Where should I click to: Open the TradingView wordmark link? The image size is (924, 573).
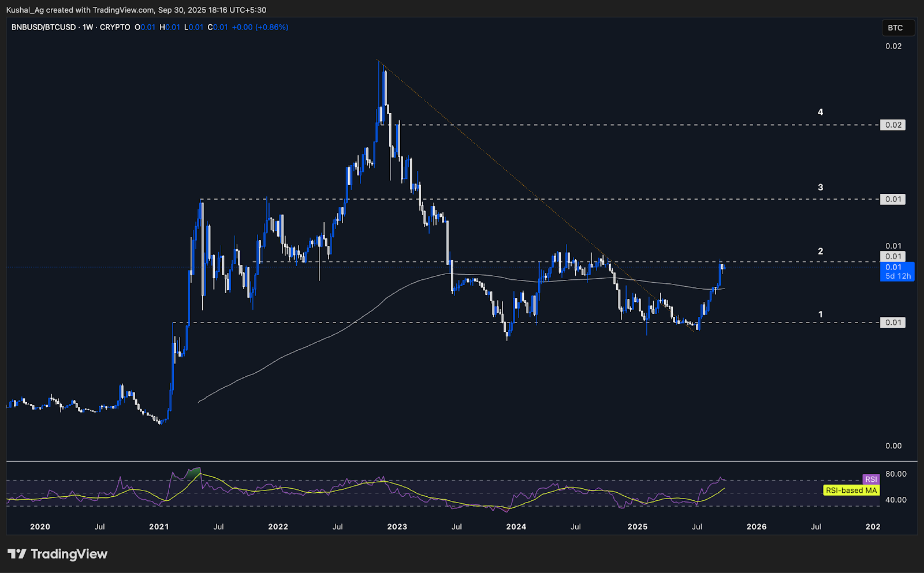[x=69, y=554]
